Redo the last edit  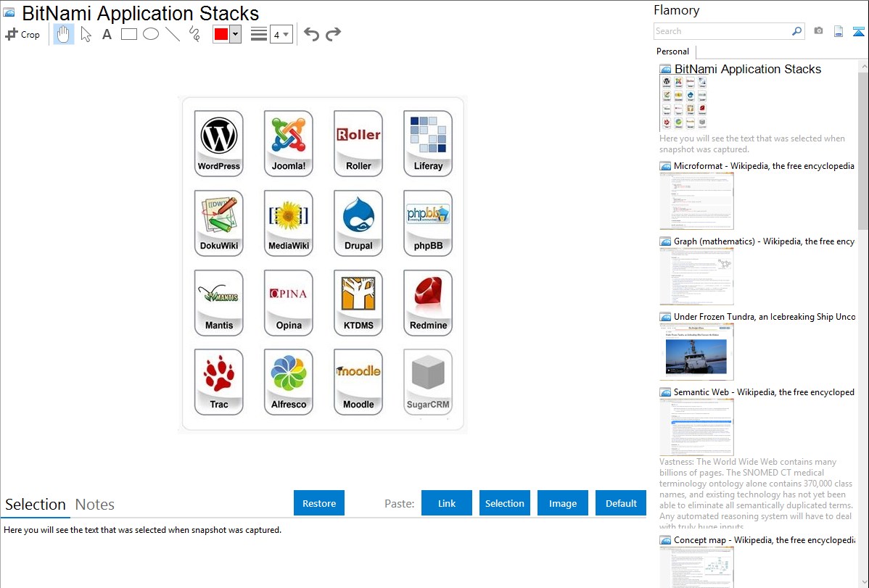pyautogui.click(x=333, y=34)
